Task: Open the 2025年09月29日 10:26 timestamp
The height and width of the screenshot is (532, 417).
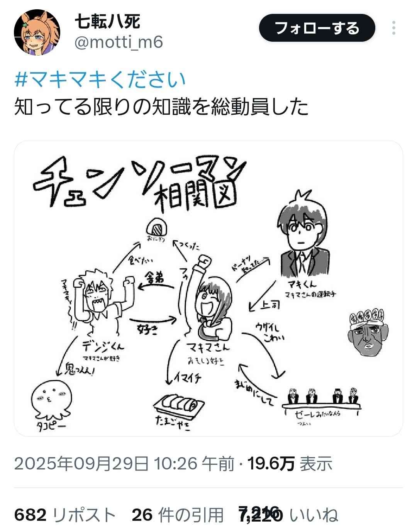Action: click(124, 463)
